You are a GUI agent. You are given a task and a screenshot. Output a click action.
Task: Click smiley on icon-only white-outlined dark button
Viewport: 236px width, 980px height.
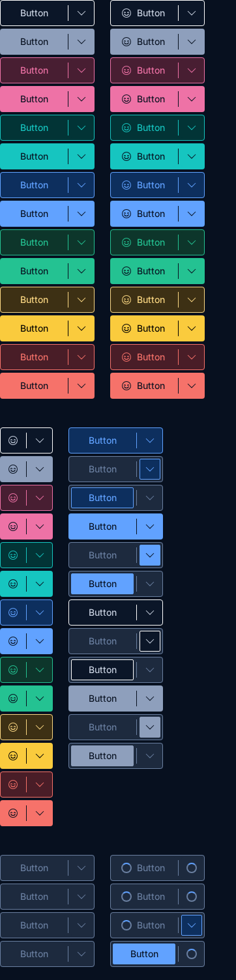tap(13, 440)
